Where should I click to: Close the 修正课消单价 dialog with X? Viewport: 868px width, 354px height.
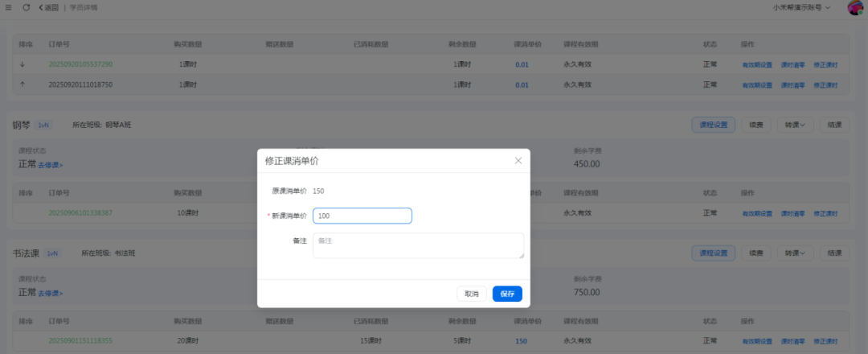(x=518, y=160)
